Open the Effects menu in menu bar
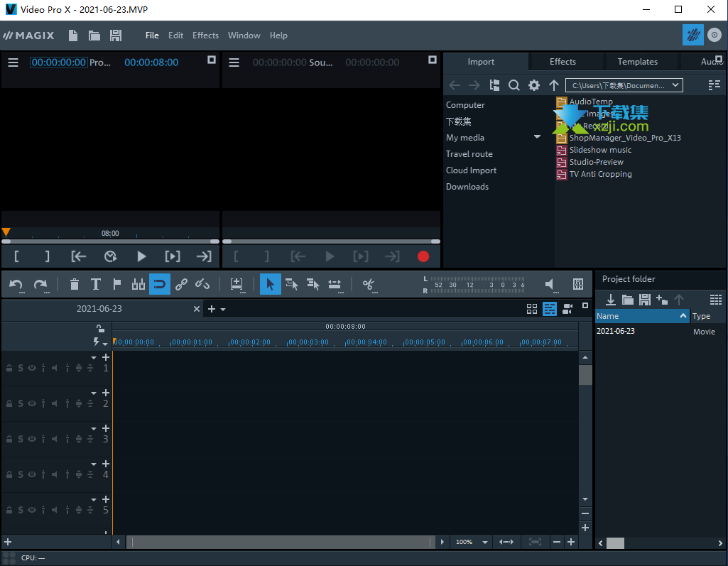The height and width of the screenshot is (566, 728). click(x=205, y=36)
